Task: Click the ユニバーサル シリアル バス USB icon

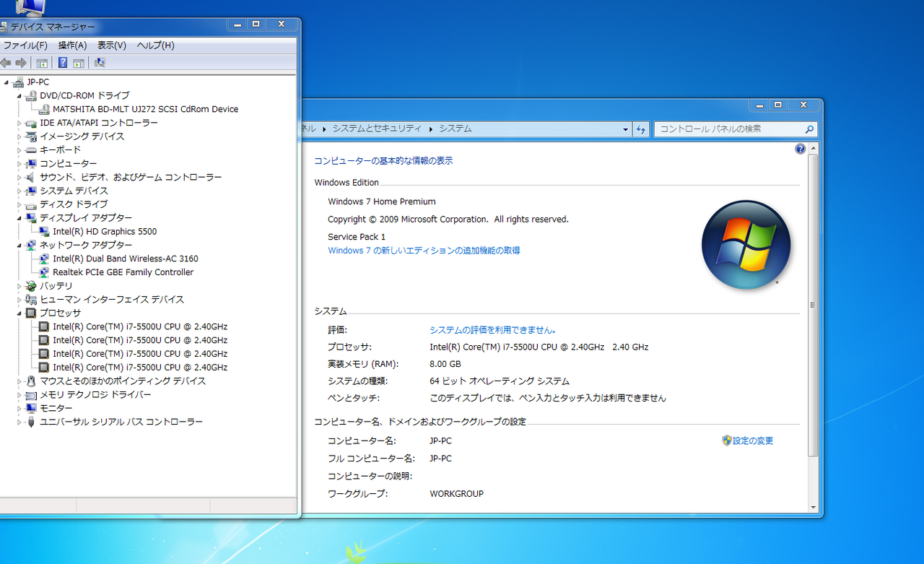Action: pos(31,422)
